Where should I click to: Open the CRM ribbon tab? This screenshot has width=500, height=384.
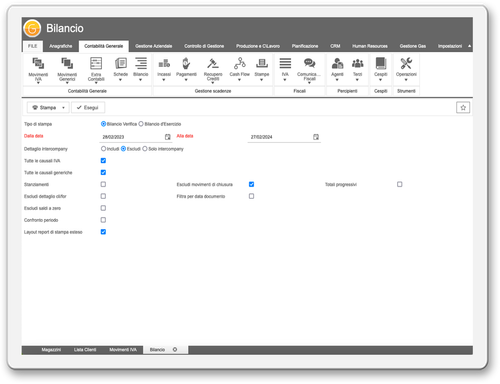(335, 46)
